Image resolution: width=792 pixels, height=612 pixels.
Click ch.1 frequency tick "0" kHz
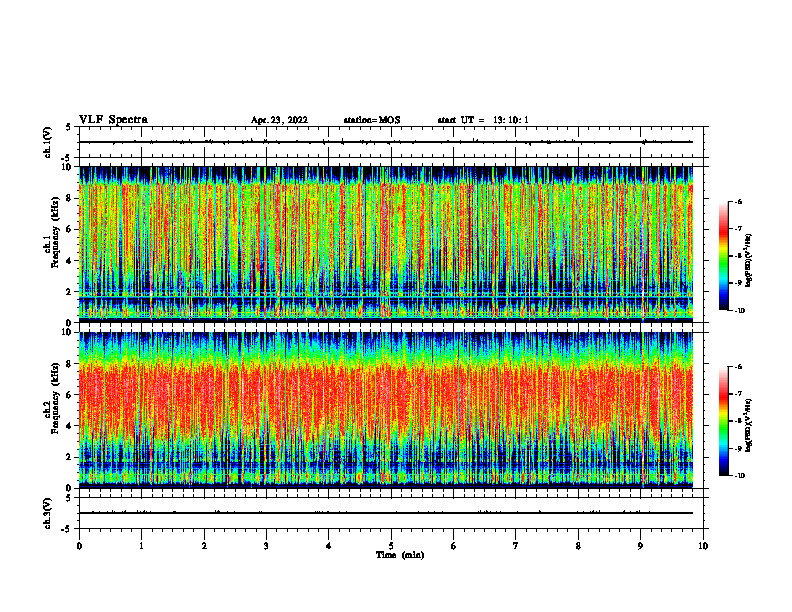tap(71, 323)
